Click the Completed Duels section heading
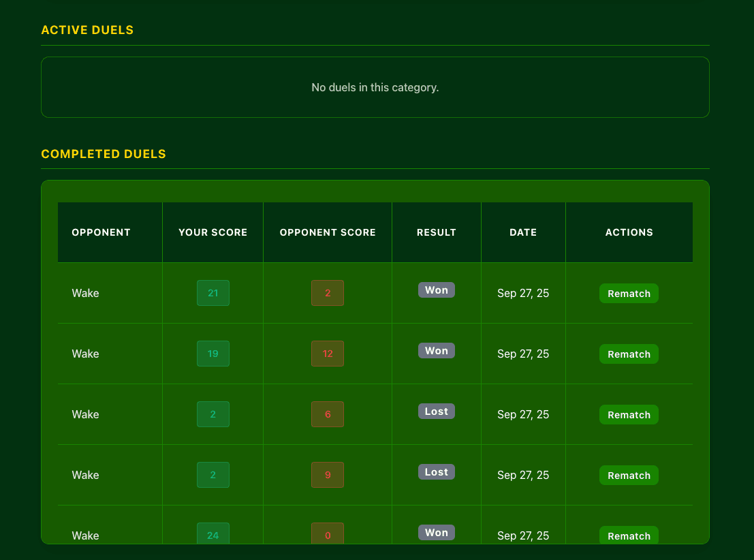The image size is (754, 560). [x=104, y=154]
